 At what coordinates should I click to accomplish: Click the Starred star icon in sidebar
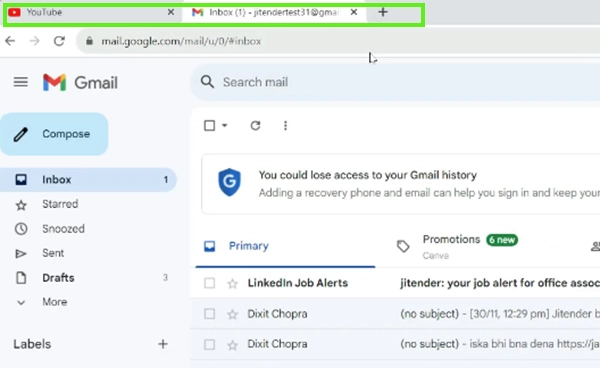click(21, 205)
